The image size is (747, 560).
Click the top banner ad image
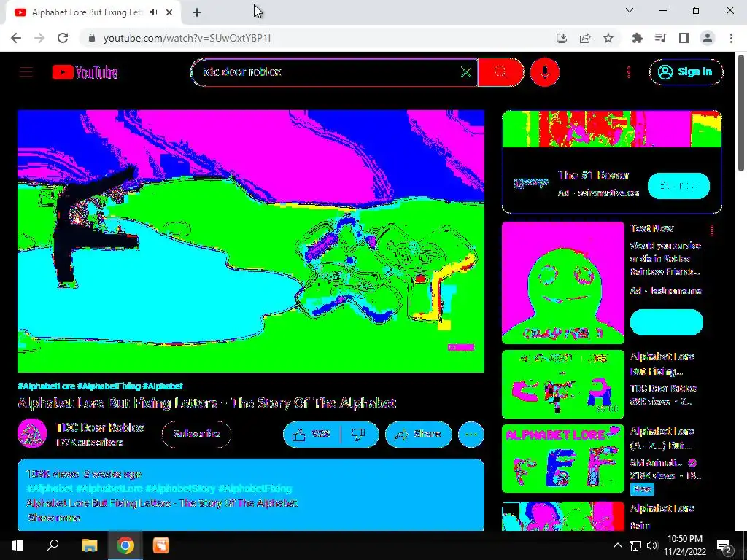[612, 128]
